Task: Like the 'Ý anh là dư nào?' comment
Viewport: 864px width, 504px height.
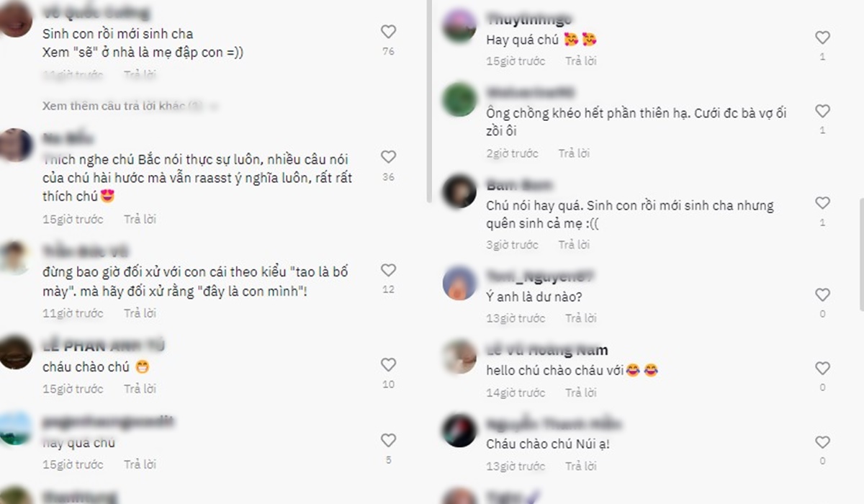Action: coord(822,295)
